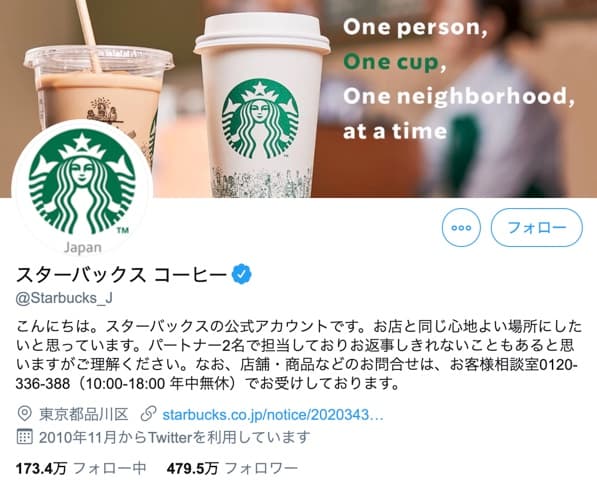This screenshot has width=597, height=489.
Task: Click the 東京都品川区 location text
Action: pos(84,414)
